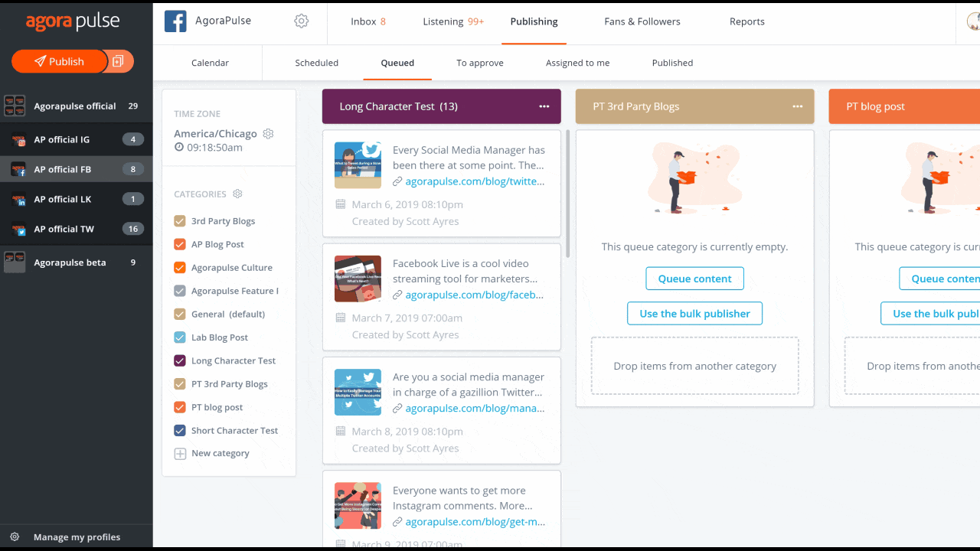
Task: Click link icon of Instagram comments post
Action: (397, 522)
